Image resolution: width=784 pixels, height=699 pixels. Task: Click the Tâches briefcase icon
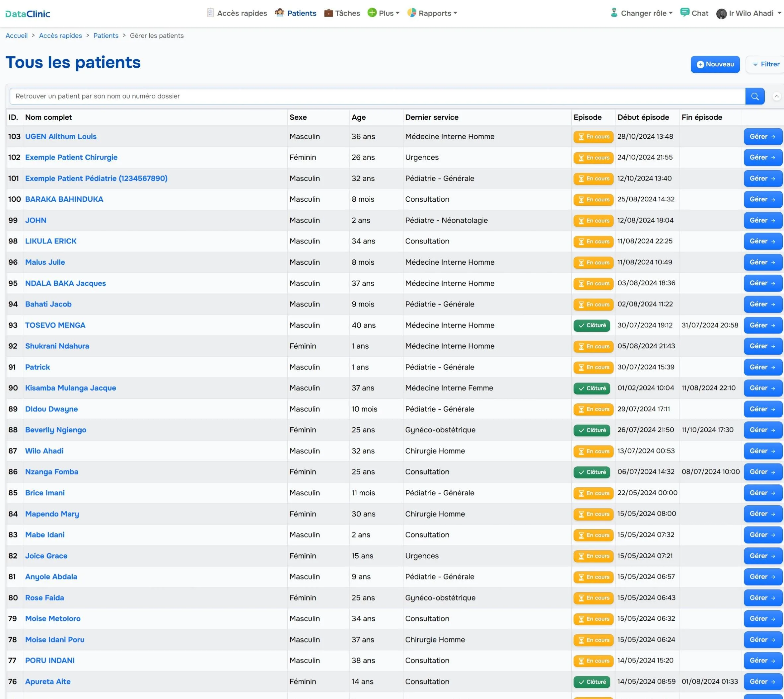328,13
